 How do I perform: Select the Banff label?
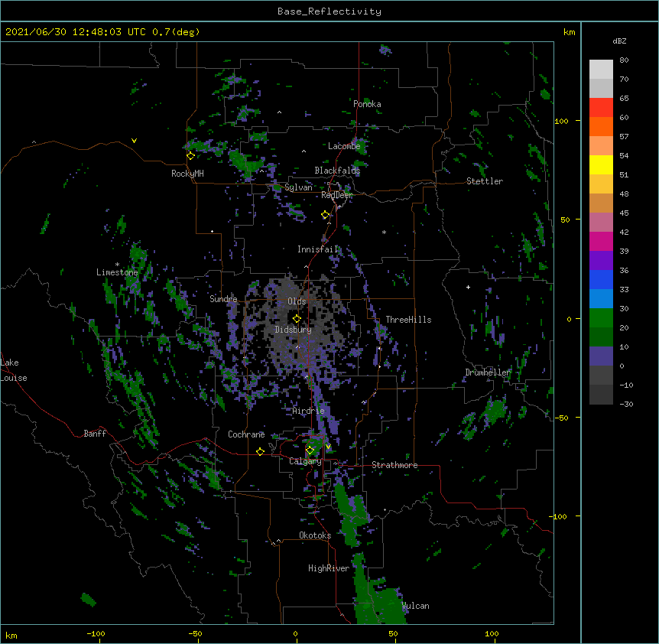(95, 434)
